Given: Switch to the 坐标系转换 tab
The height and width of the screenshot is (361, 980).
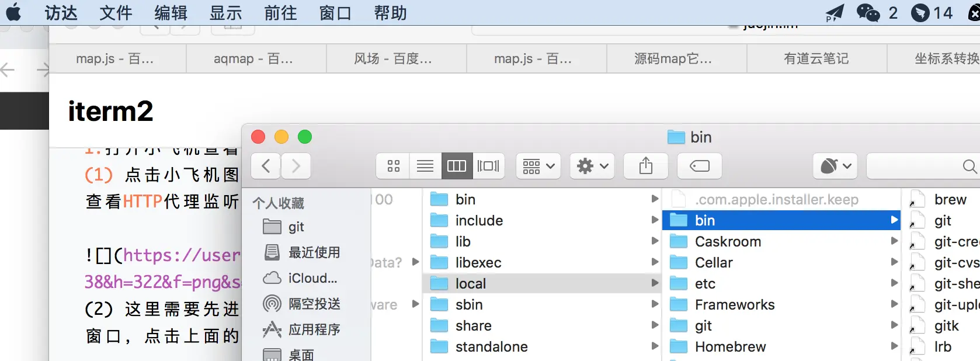Looking at the screenshot, I should click(x=934, y=58).
